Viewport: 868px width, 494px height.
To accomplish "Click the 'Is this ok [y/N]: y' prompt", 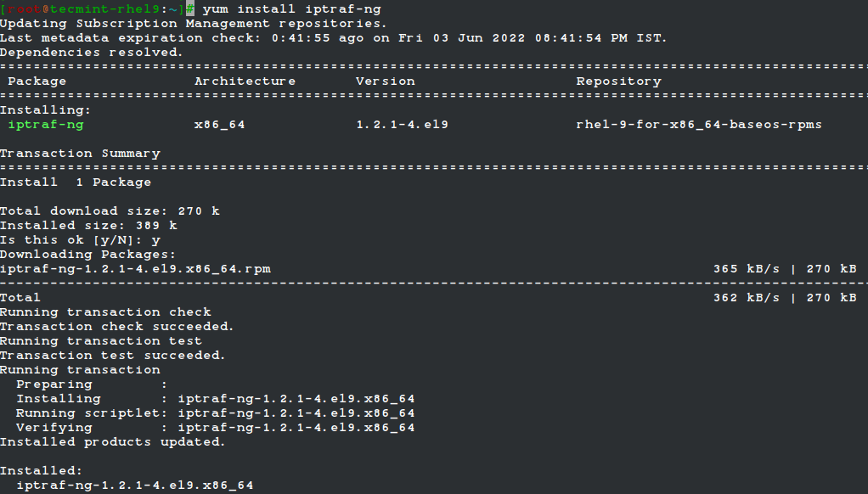I will 80,240.
